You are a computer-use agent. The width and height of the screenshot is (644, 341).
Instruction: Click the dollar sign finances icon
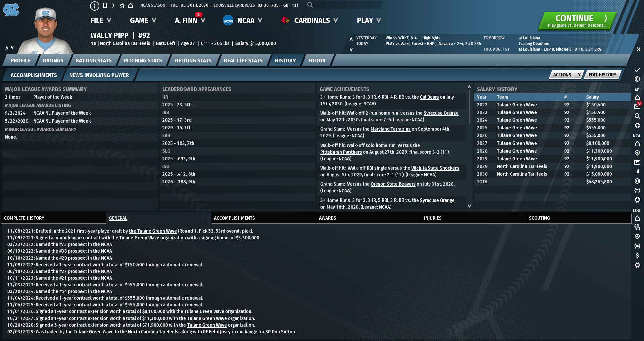637,255
